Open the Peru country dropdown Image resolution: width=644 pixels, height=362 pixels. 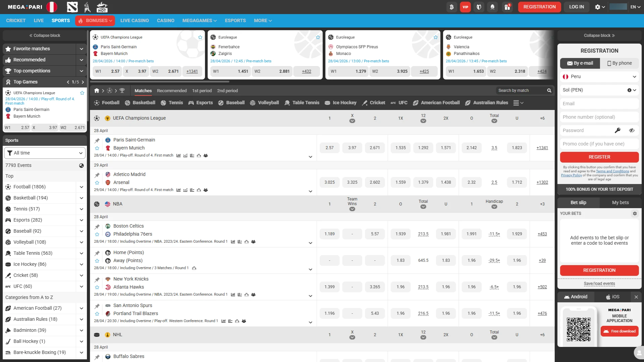click(x=599, y=77)
